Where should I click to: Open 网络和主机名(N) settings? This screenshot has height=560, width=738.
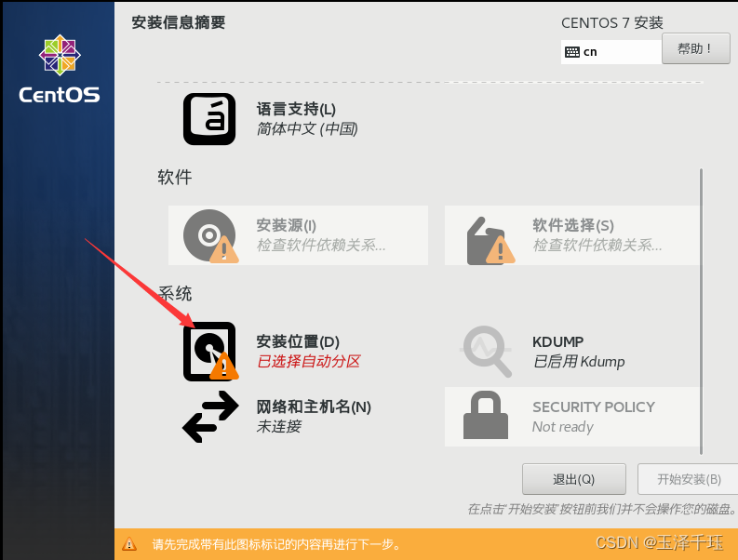314,407
